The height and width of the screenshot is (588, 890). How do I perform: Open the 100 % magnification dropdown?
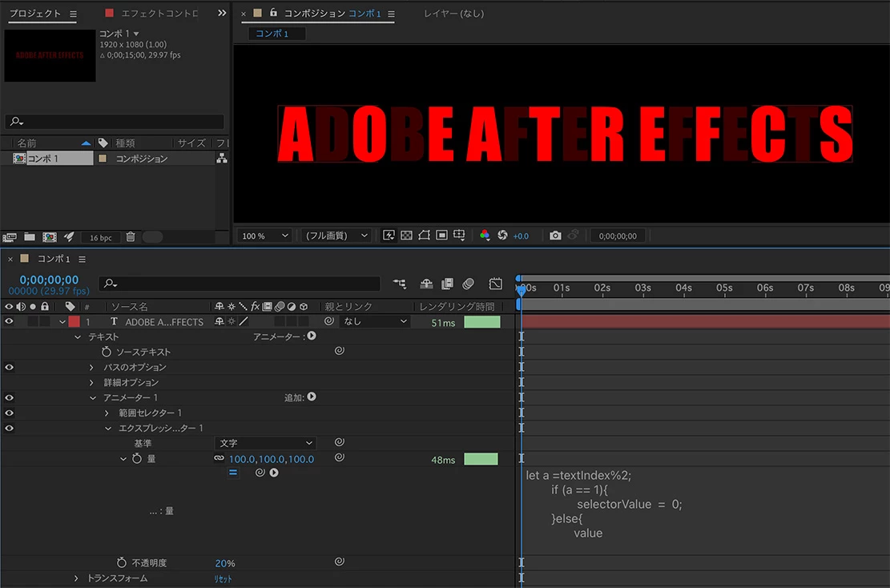[264, 236]
